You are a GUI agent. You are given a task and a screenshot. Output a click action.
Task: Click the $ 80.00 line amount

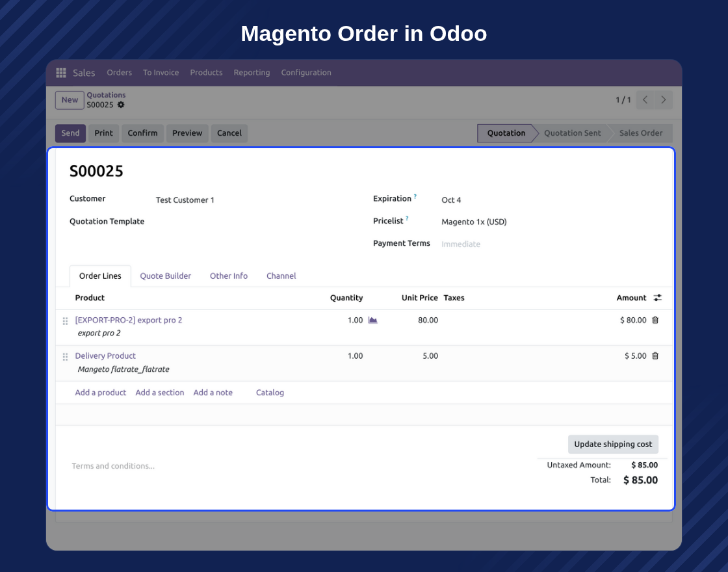tap(633, 320)
